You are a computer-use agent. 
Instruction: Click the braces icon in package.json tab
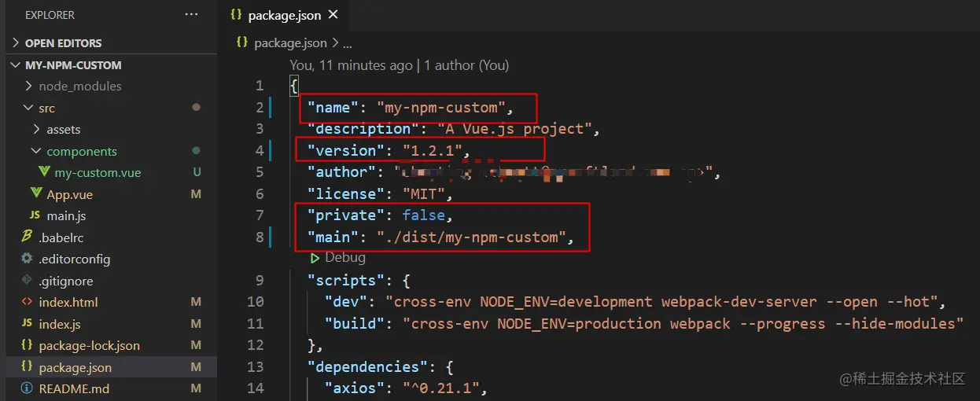[x=236, y=15]
